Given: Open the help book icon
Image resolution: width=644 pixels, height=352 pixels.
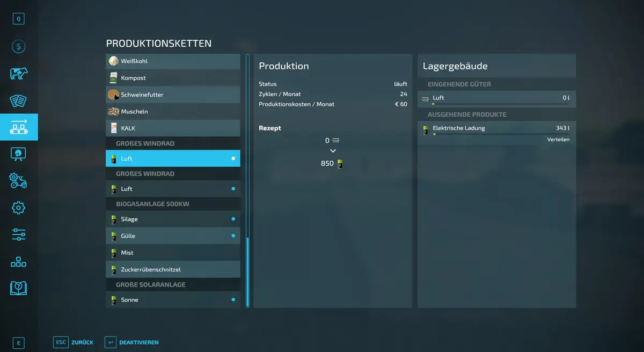Looking at the screenshot, I should click(x=18, y=289).
